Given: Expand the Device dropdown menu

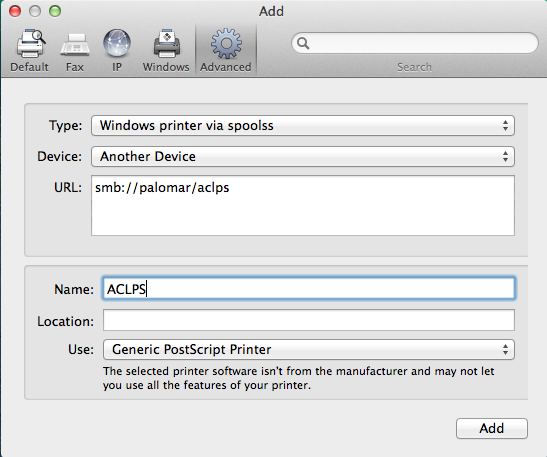Looking at the screenshot, I should click(303, 156).
